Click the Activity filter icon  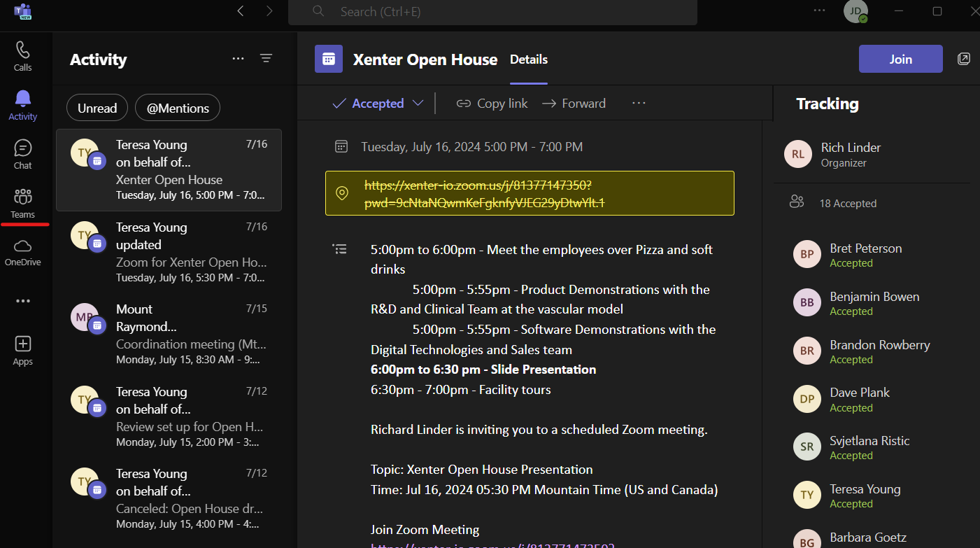(x=266, y=59)
